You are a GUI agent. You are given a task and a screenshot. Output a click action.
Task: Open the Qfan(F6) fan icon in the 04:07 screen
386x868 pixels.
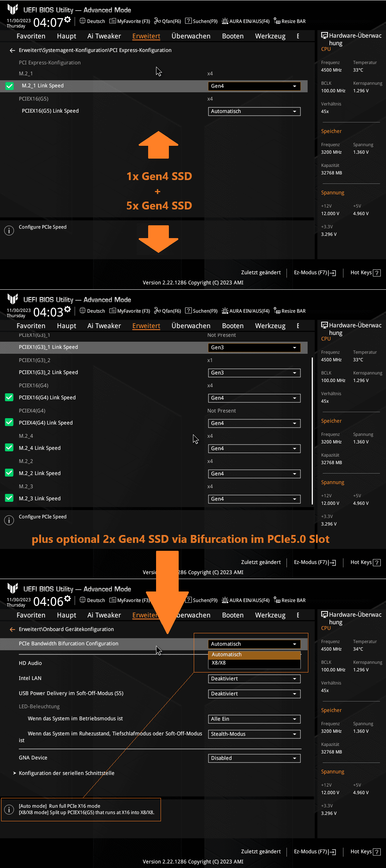pos(158,21)
